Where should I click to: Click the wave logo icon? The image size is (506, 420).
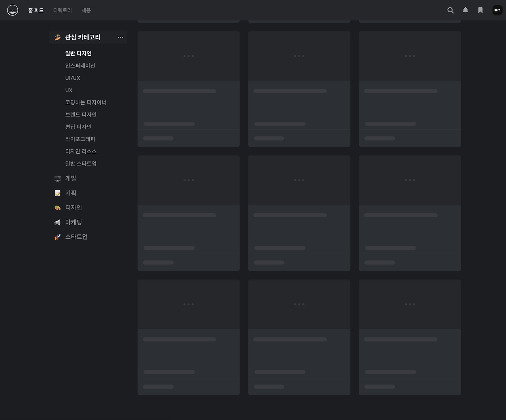click(x=13, y=10)
